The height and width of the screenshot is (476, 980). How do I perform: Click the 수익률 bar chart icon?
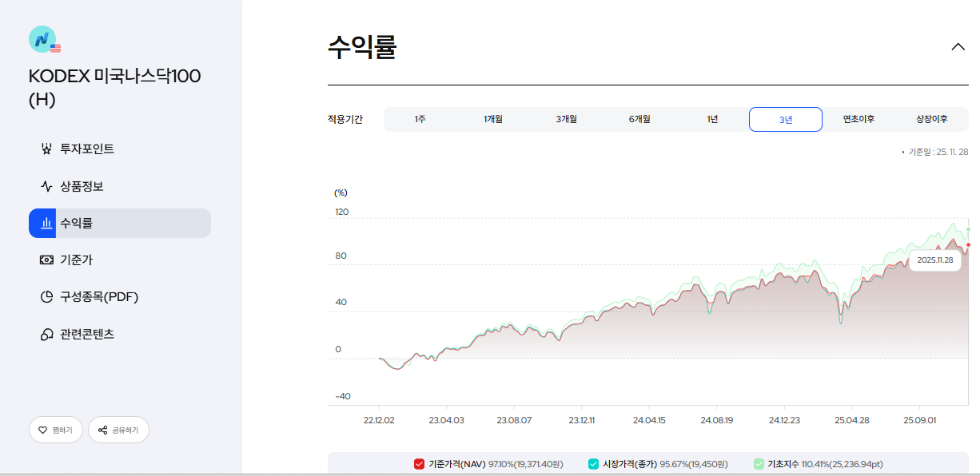click(46, 223)
